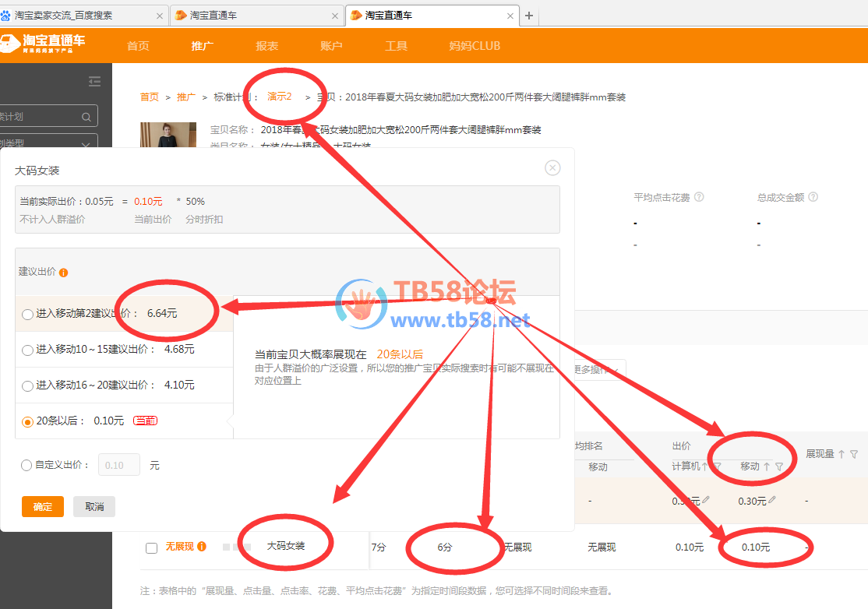Open the 账户 navigation menu
Image resolution: width=868 pixels, height=609 pixels.
[331, 46]
